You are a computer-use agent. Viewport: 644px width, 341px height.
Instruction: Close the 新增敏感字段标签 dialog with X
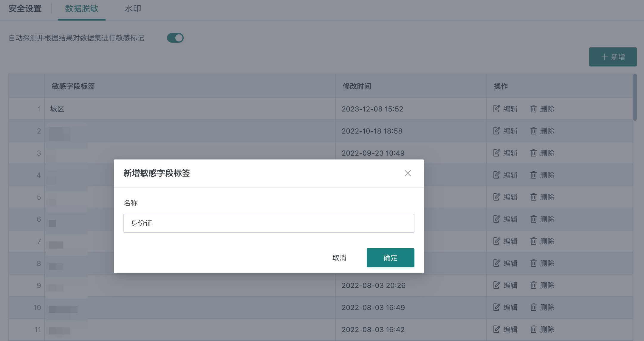(x=408, y=173)
